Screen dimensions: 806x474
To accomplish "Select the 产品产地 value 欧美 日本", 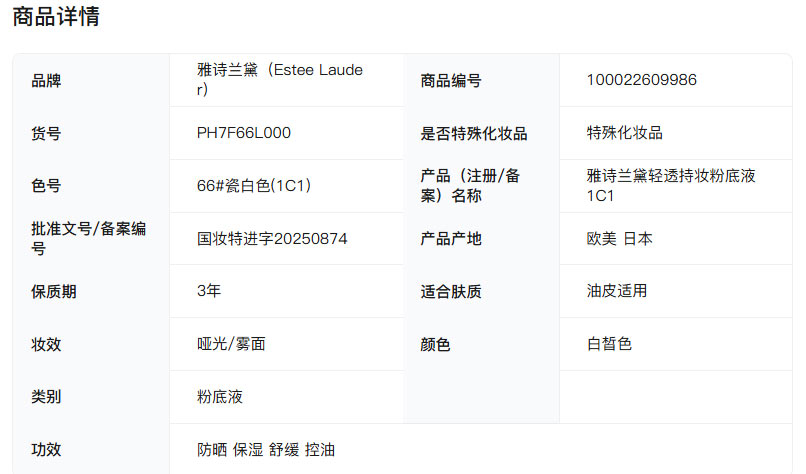I will pyautogui.click(x=619, y=239).
